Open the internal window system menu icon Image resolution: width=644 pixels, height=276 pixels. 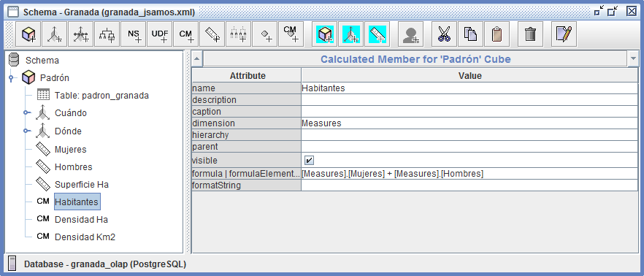13,12
